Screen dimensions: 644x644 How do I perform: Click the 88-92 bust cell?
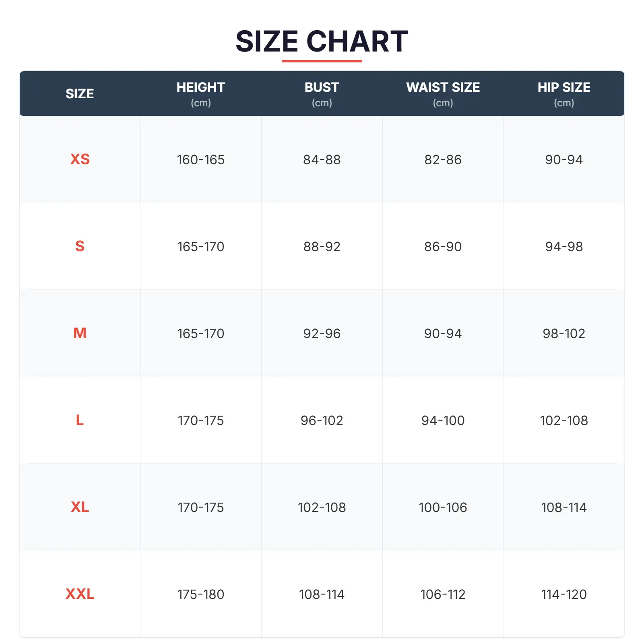click(x=322, y=247)
